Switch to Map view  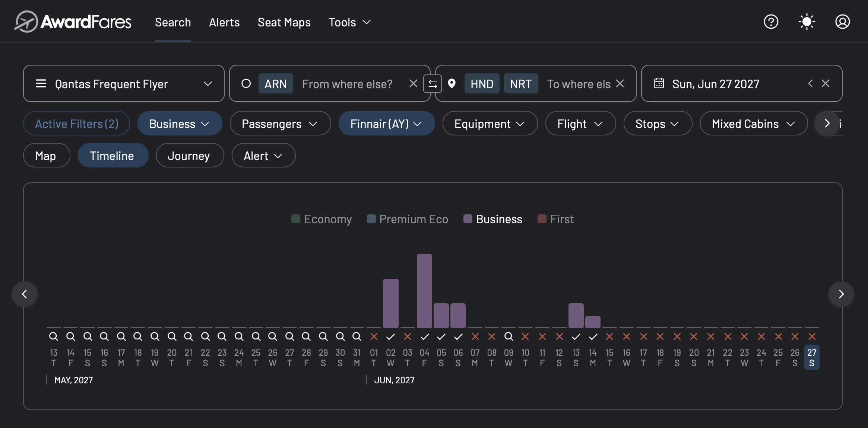tap(46, 156)
